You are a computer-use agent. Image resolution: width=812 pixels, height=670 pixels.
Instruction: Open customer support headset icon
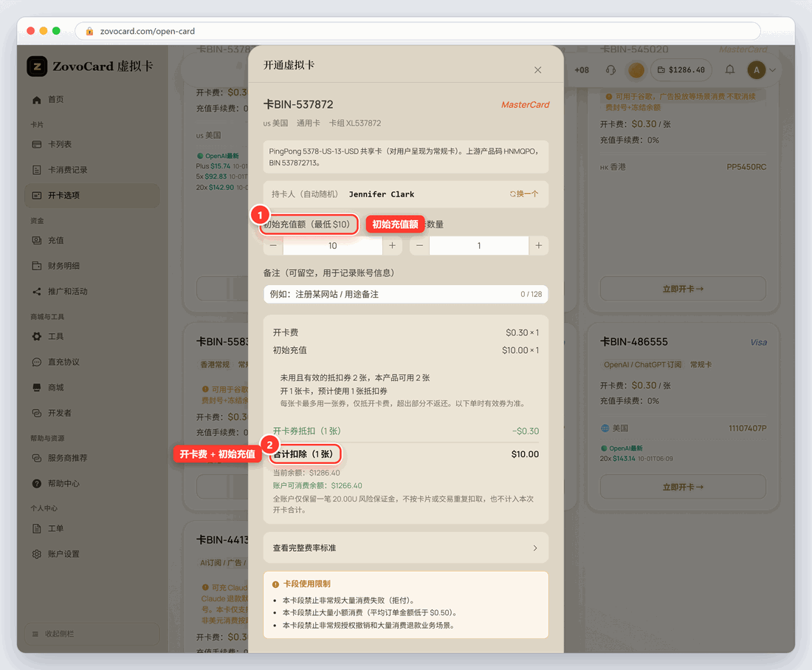click(610, 69)
